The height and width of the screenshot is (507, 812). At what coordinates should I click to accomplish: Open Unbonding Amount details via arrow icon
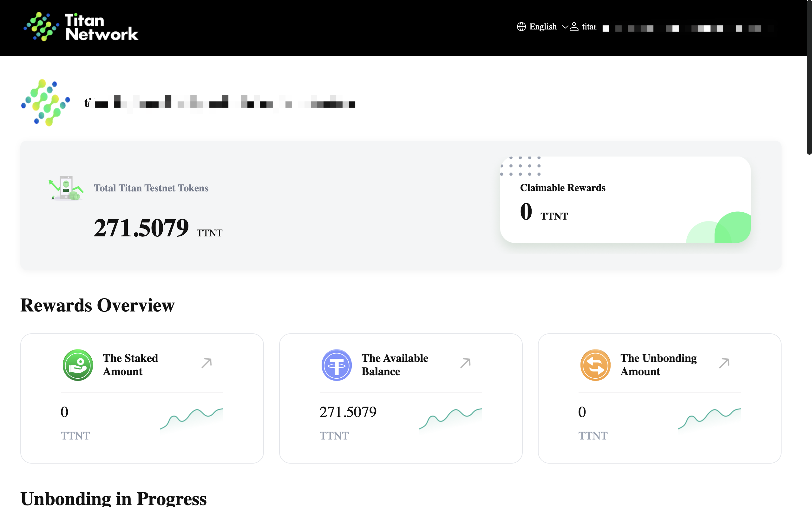724,363
